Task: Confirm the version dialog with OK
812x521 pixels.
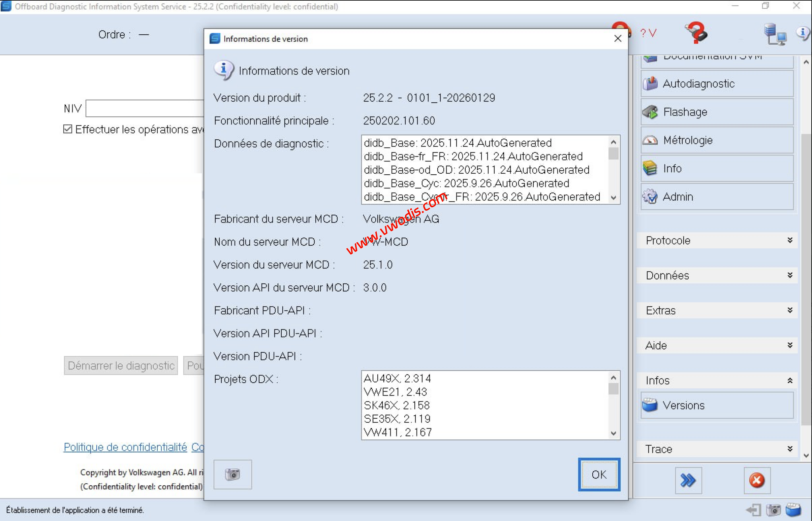Action: pos(598,474)
